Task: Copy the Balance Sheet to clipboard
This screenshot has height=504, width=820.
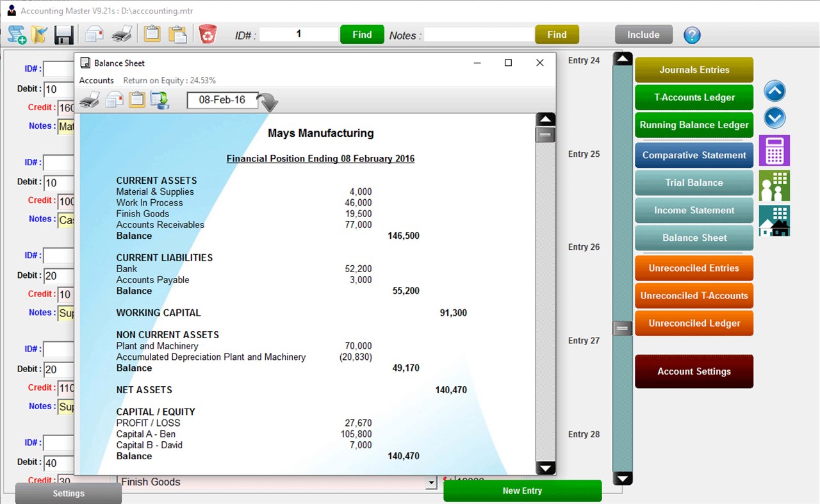Action: click(136, 100)
